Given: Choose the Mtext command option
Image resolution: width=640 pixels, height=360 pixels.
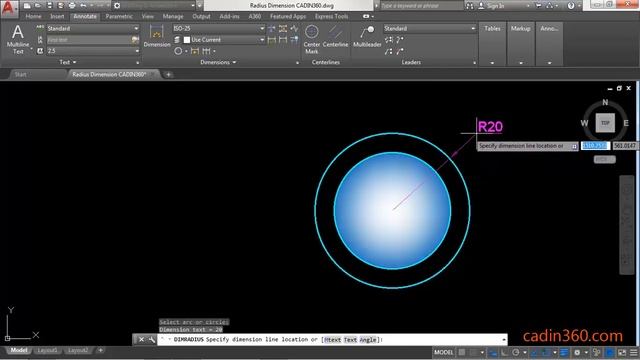Looking at the screenshot, I should pyautogui.click(x=333, y=340).
